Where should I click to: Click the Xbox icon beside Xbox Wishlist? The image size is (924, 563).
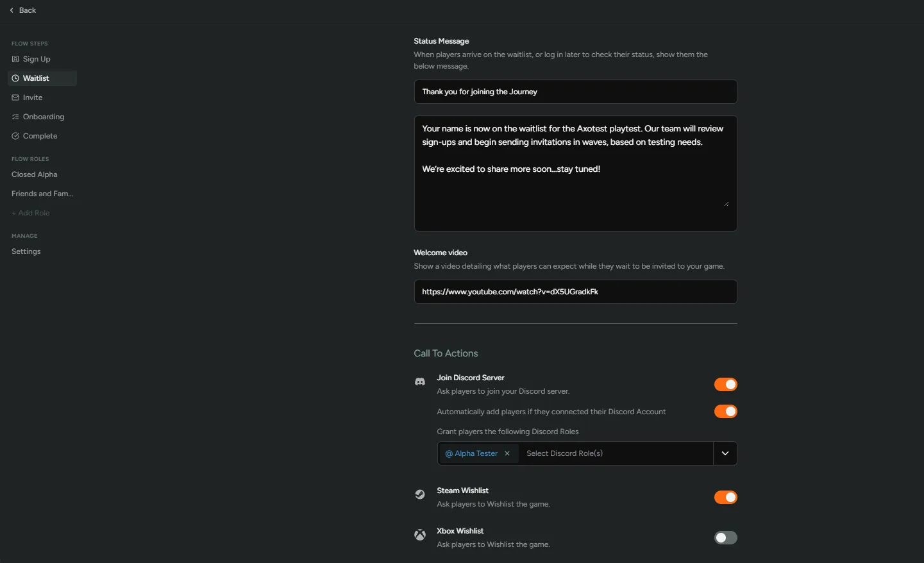pyautogui.click(x=419, y=535)
